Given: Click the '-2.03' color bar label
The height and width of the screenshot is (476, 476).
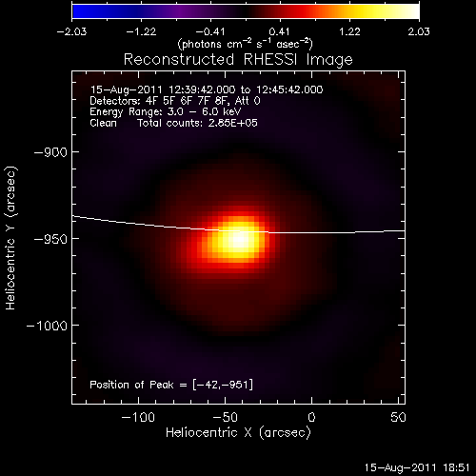Looking at the screenshot, I should coord(71,31).
